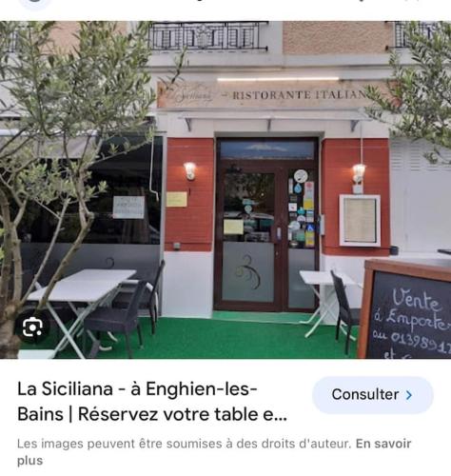Screen dimensions: 451x476
Task: Tap the site favicon circle at top-left
Action: point(35,3)
